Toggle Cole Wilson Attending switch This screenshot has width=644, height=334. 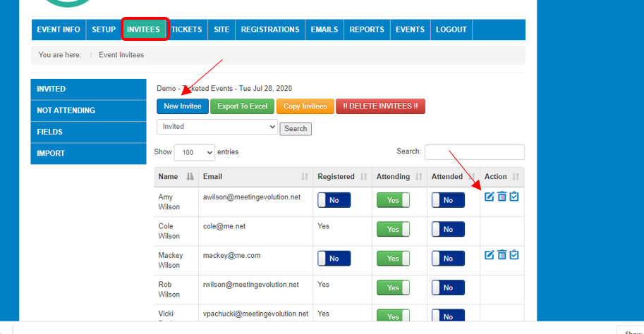pos(393,230)
